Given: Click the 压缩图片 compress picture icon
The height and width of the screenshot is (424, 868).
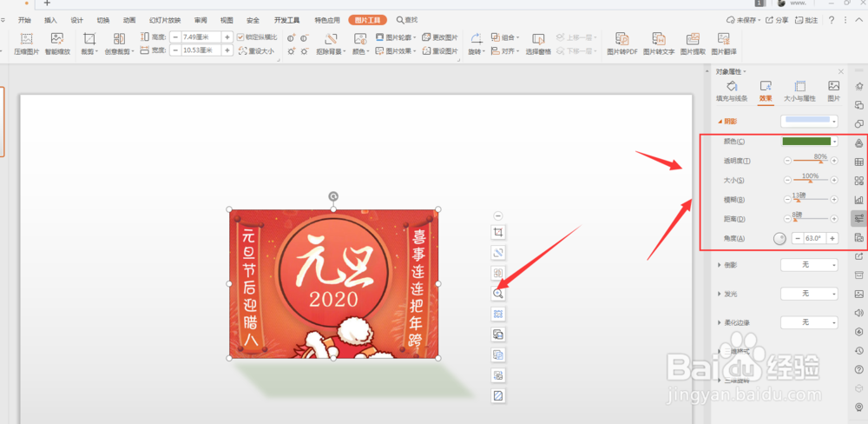Looking at the screenshot, I should [x=27, y=39].
